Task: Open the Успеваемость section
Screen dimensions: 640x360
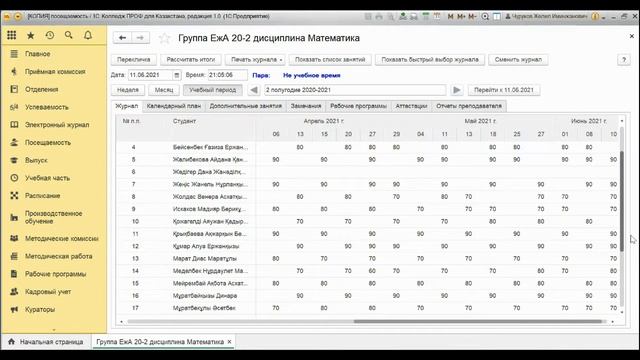Action: [x=47, y=107]
